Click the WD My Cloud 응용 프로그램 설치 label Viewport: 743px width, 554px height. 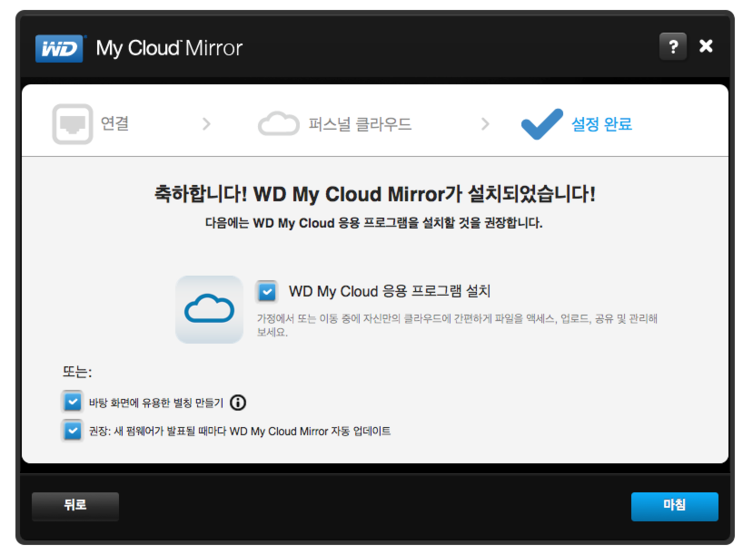pos(390,291)
